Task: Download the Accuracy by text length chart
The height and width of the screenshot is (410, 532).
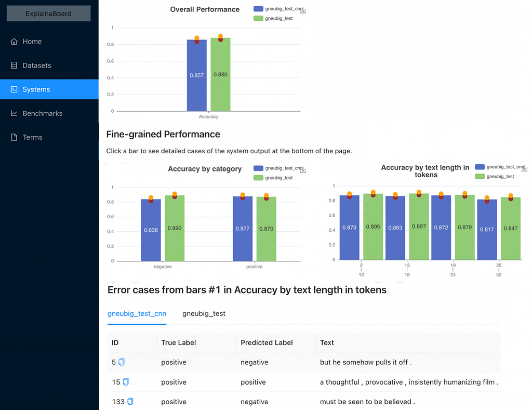Action: [x=525, y=169]
